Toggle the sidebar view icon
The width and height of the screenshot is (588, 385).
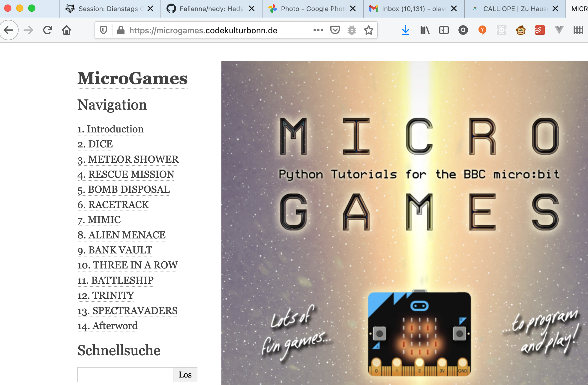[444, 30]
